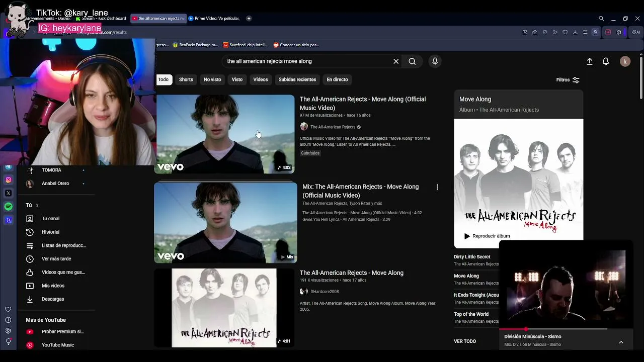Open the browser sidebar heart bookmarks icon
The image size is (644, 362).
pyautogui.click(x=8, y=309)
